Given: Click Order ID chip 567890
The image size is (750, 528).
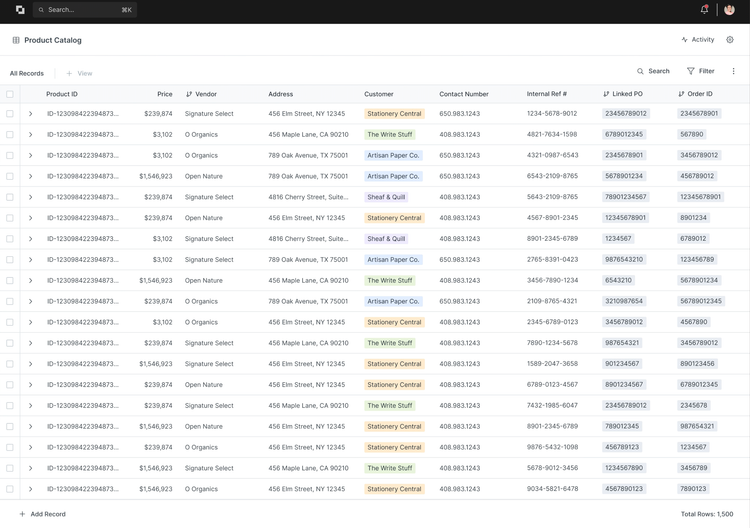Looking at the screenshot, I should [x=692, y=135].
